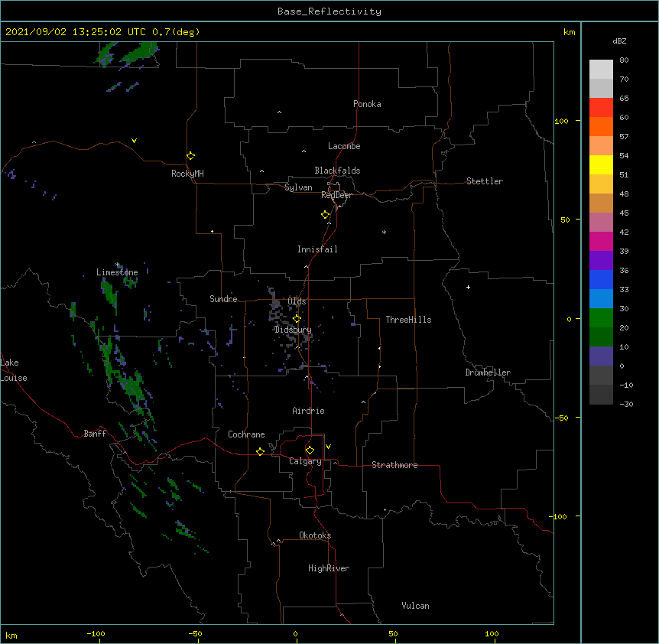Click the yellow diamond marker below Cochrane
The image size is (659, 644).
[260, 451]
